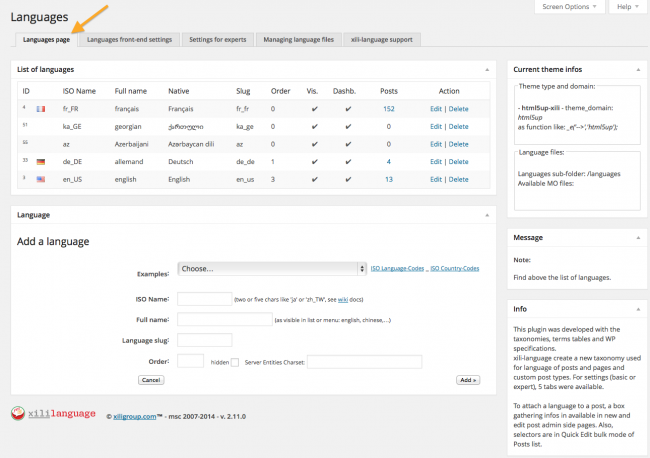Screen dimensions: 650x458
Task: Switch to Languages front-end settings tab
Action: [129, 40]
